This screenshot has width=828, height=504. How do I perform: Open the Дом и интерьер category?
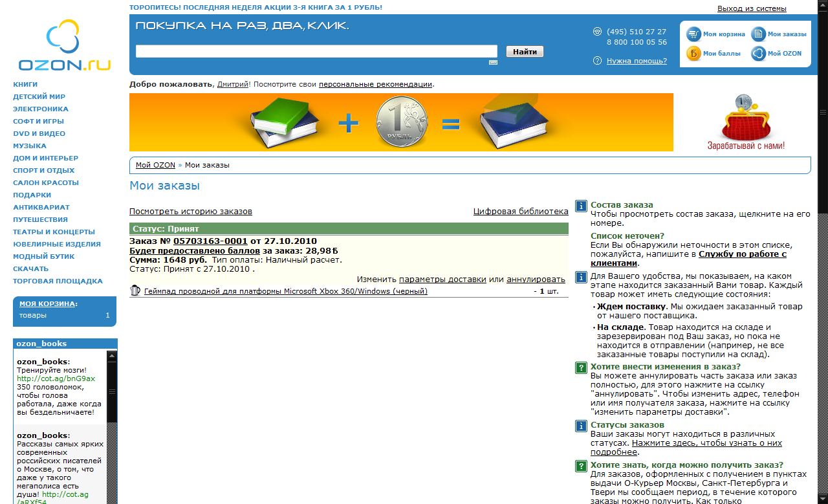point(45,158)
